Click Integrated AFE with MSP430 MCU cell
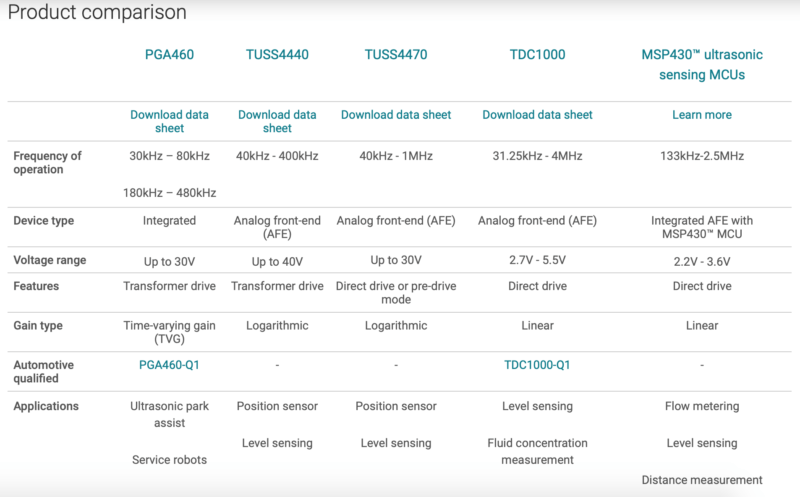800x497 pixels. 702,227
